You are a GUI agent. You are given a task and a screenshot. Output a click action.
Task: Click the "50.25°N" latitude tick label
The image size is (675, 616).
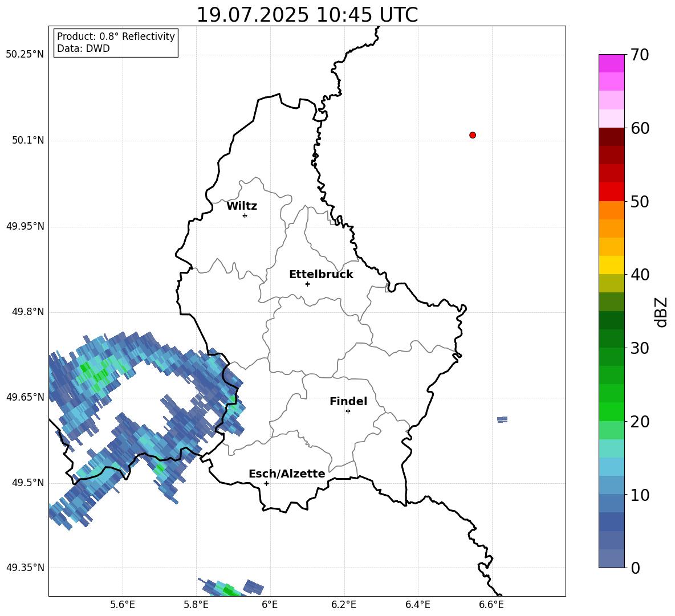25,55
